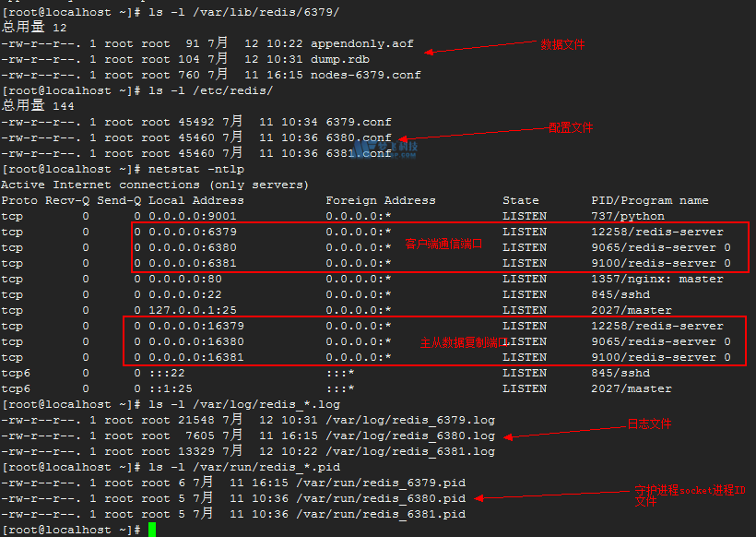Click the green terminal cursor block
This screenshot has height=537, width=756.
click(x=152, y=530)
